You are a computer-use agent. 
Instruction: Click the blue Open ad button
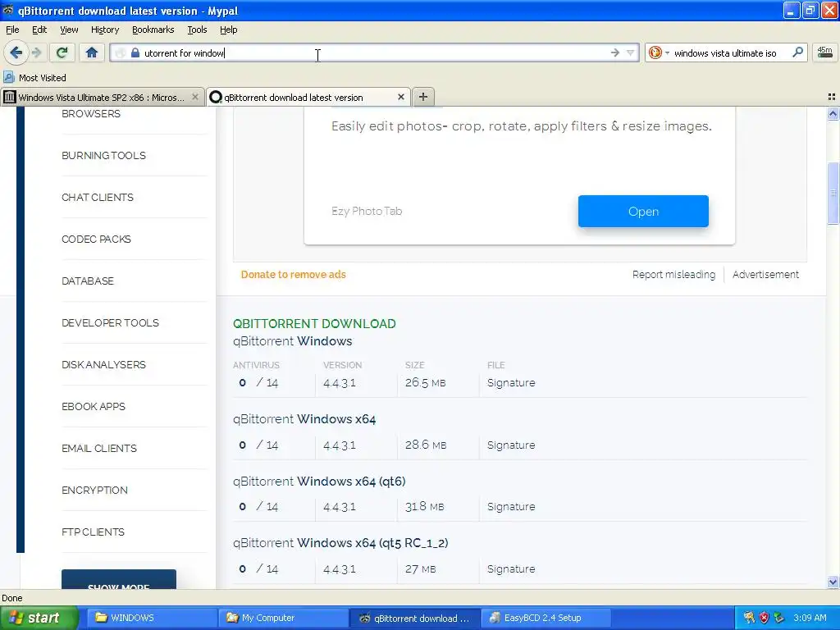(643, 211)
